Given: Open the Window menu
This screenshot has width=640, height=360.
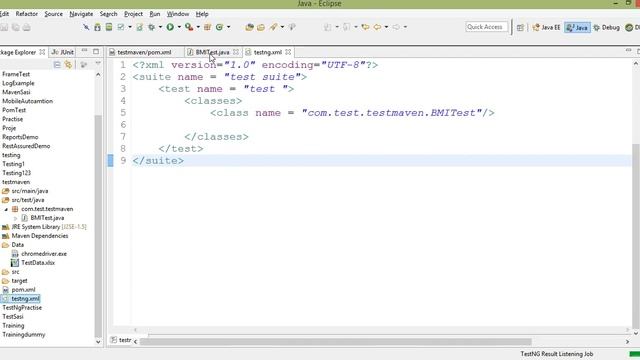Looking at the screenshot, I should point(178,14).
